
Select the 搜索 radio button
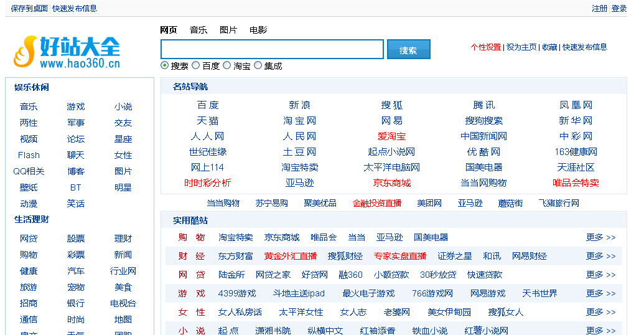[165, 65]
